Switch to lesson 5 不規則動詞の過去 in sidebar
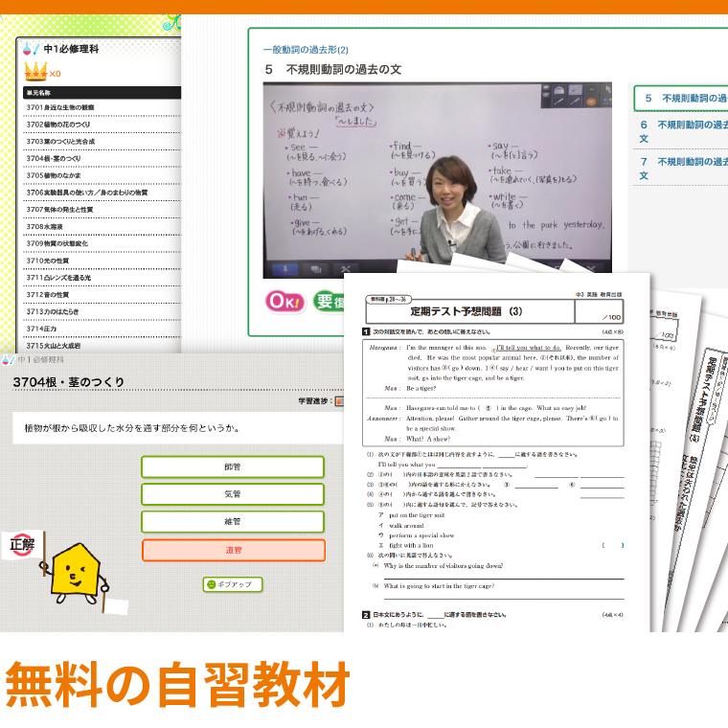 [x=684, y=99]
